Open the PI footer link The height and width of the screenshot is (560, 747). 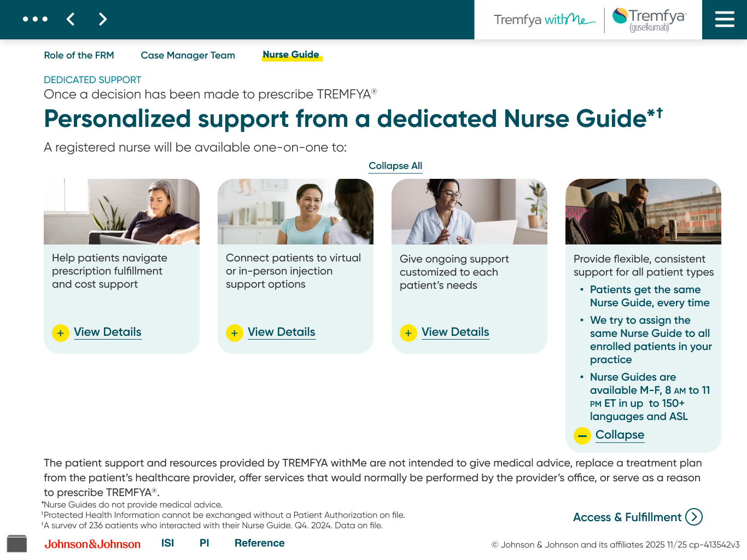(205, 543)
